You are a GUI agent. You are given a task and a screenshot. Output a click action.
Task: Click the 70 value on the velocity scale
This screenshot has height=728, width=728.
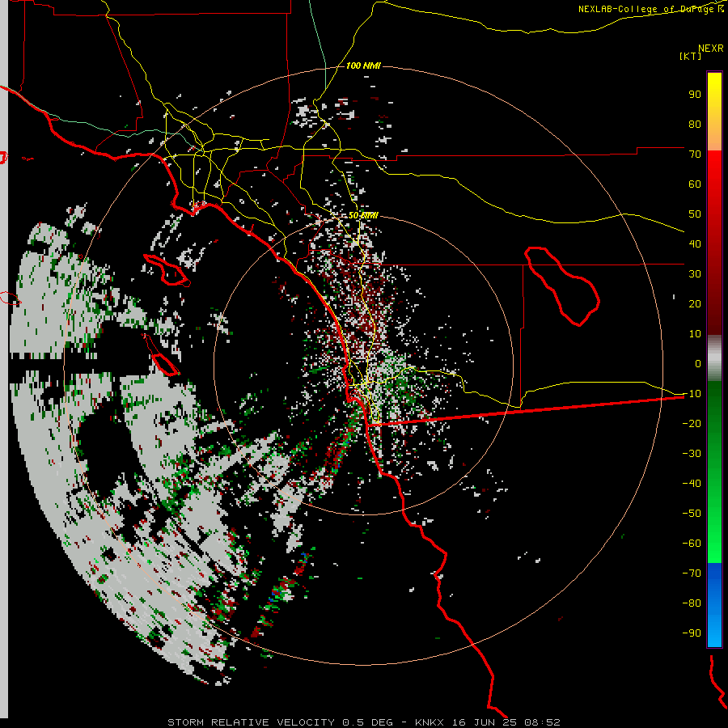pos(695,154)
